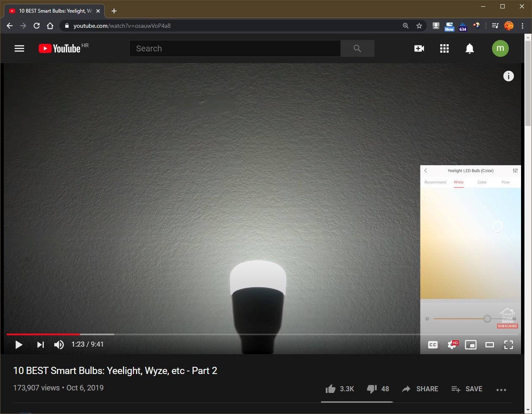Click the address bar URL

pyautogui.click(x=122, y=26)
